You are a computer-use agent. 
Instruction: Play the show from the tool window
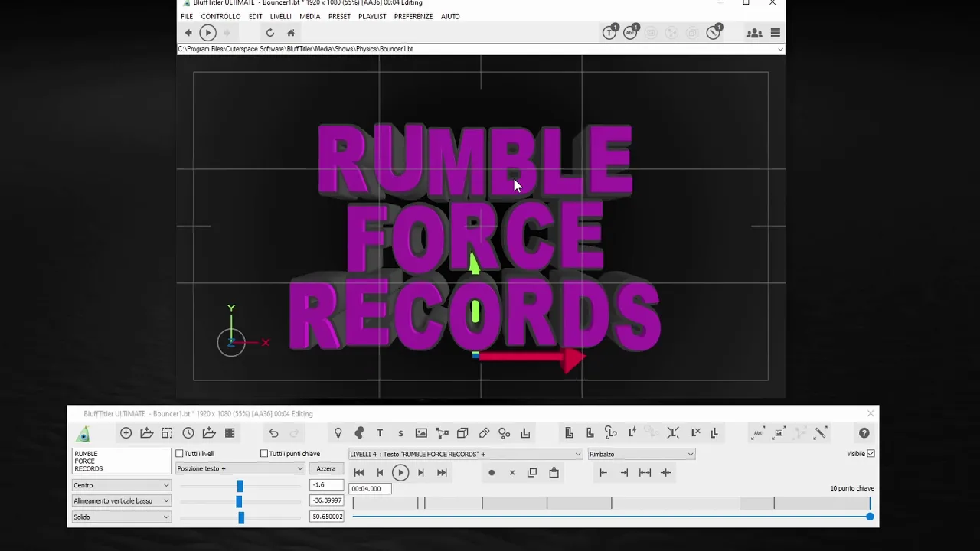tap(400, 473)
